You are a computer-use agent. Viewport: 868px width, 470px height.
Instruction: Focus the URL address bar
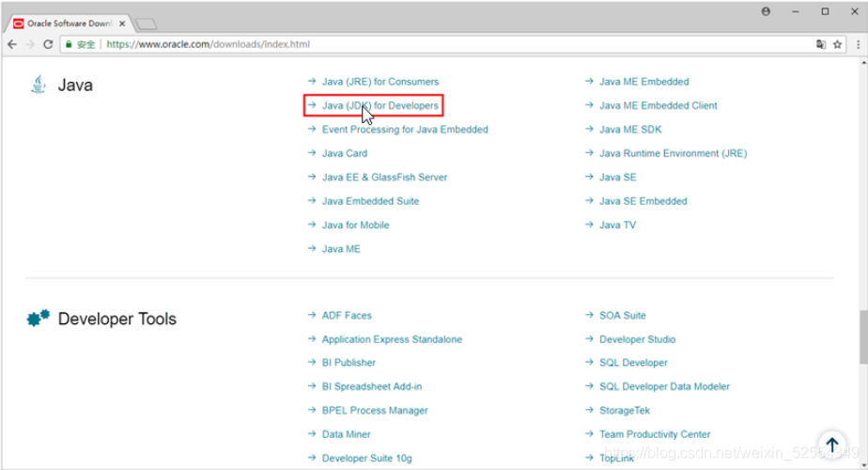click(454, 44)
